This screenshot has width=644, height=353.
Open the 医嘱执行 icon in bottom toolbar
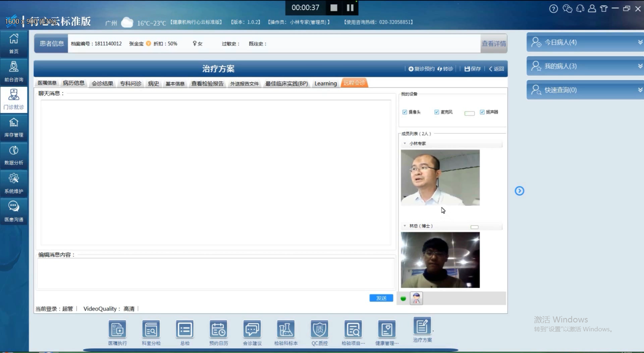(x=117, y=330)
